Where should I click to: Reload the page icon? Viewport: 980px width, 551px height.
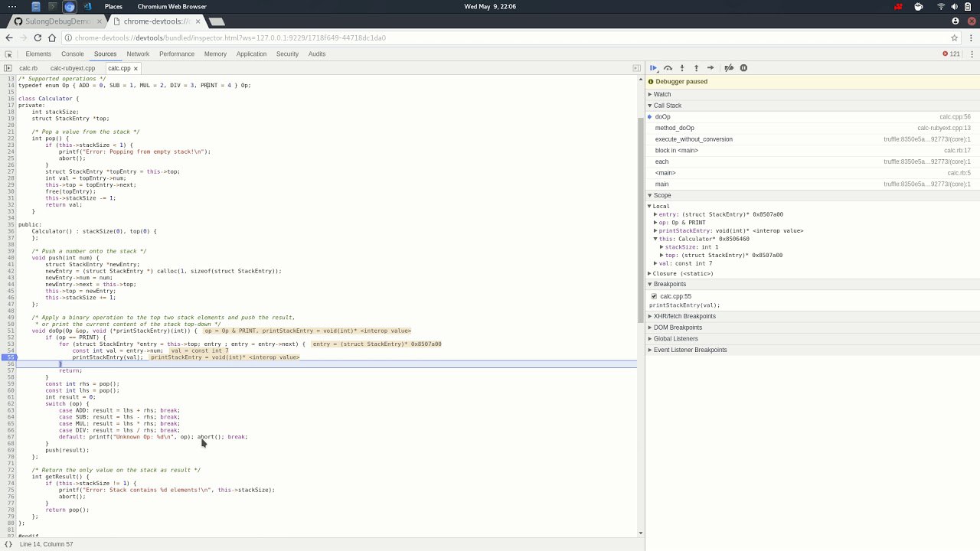pos(38,37)
